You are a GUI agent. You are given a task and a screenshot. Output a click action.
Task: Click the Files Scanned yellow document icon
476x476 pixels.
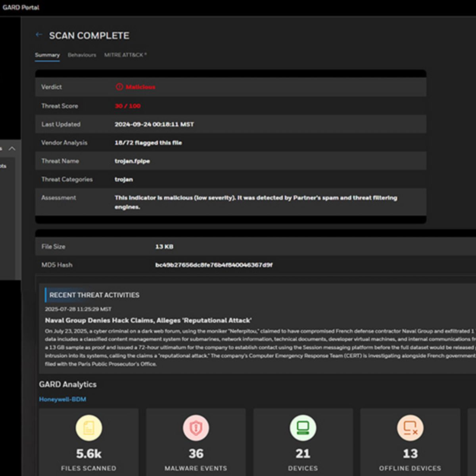click(x=89, y=428)
